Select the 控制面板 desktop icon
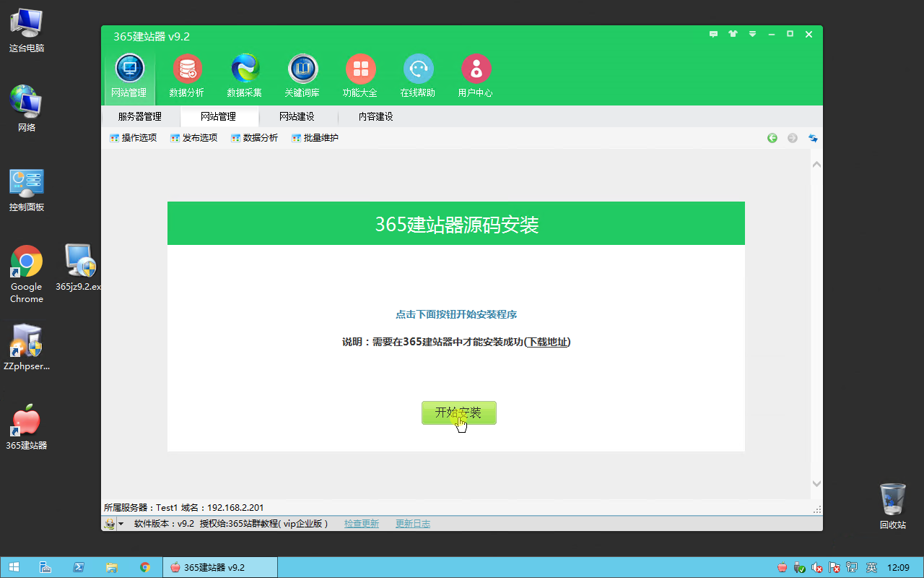The height and width of the screenshot is (578, 924). point(27,190)
